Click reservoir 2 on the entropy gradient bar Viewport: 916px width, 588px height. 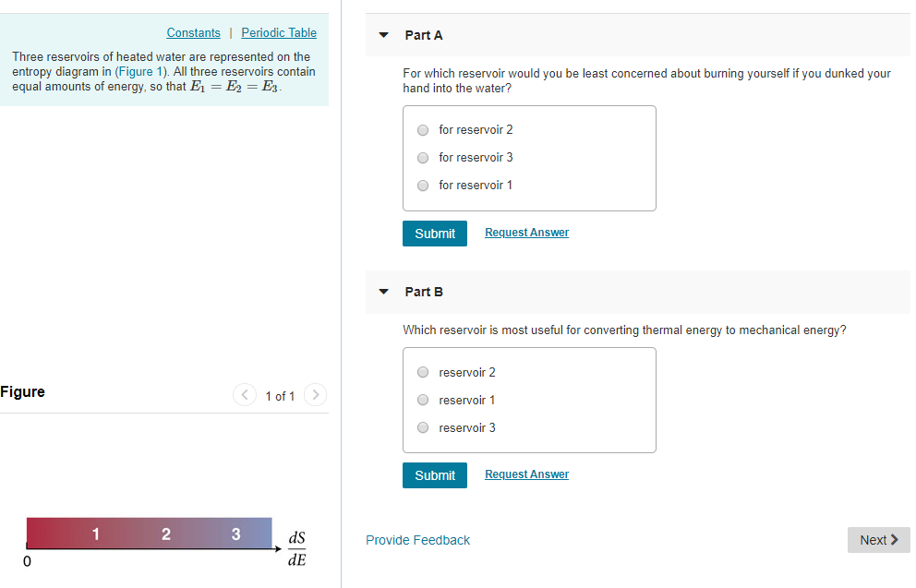click(x=166, y=534)
